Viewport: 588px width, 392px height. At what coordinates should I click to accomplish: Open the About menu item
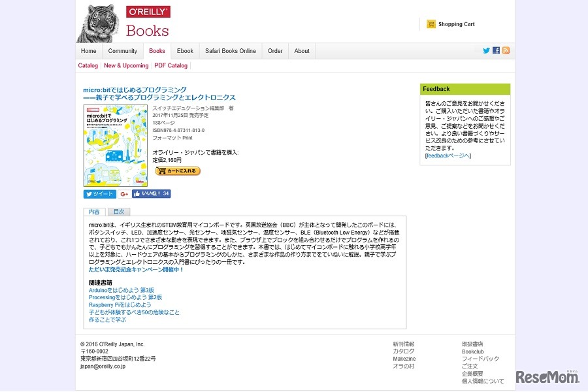pos(302,51)
